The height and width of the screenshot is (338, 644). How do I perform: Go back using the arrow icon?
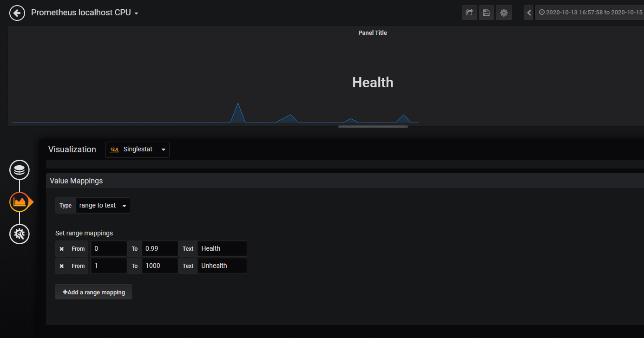[17, 13]
